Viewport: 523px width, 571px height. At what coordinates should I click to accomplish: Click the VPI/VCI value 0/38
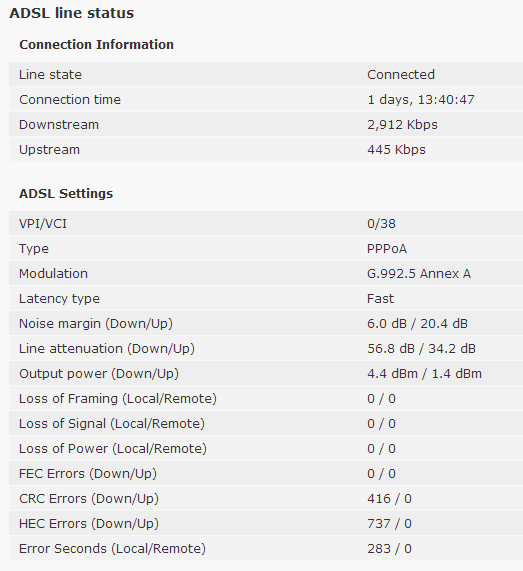(x=381, y=224)
